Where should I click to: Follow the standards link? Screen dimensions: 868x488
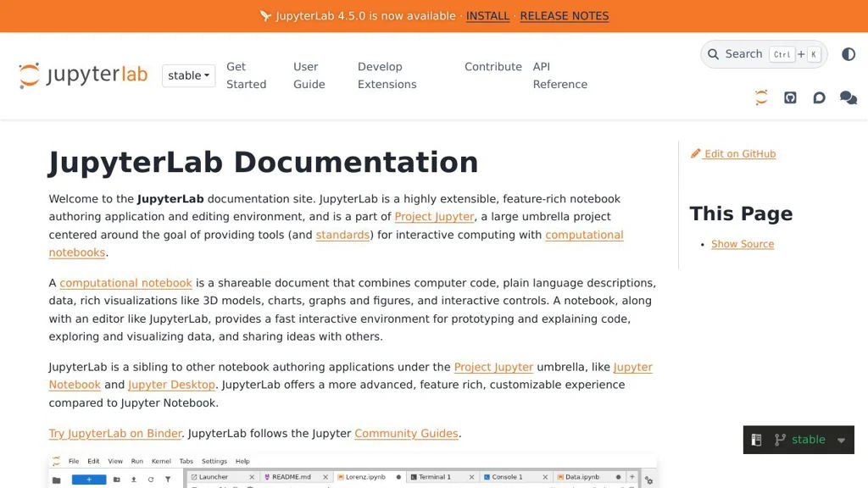click(x=342, y=235)
